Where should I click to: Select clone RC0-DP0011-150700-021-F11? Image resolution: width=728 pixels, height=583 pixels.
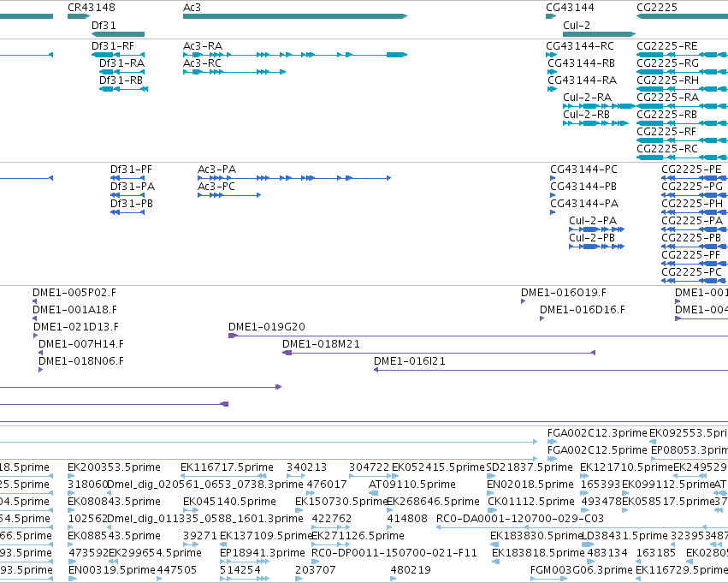point(394,553)
